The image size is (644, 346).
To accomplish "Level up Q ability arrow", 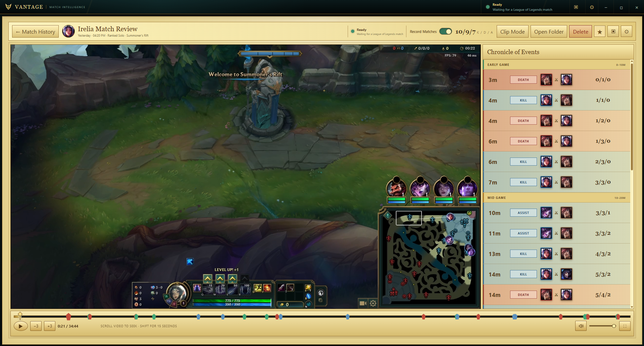I will pyautogui.click(x=208, y=278).
